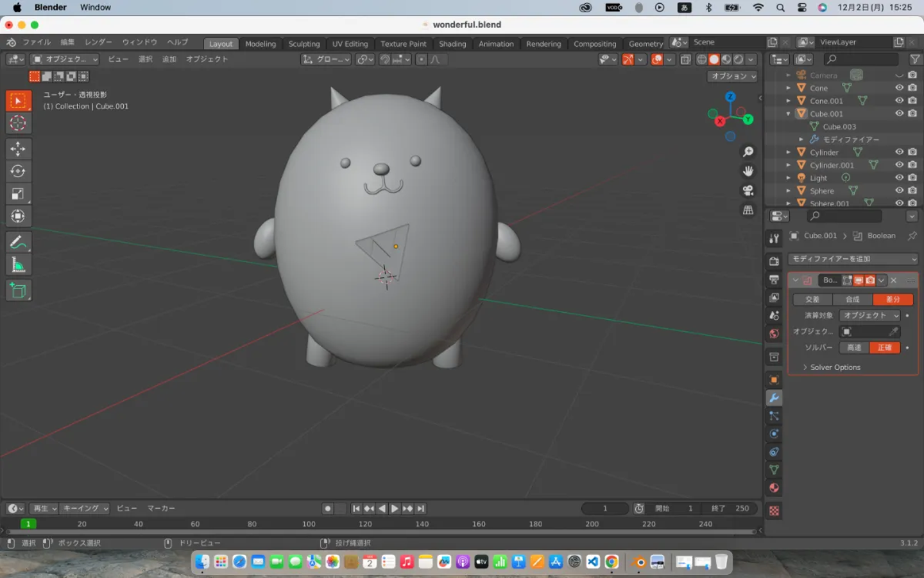Click the camera view icon in viewport
Image resolution: width=924 pixels, height=578 pixels.
pyautogui.click(x=748, y=191)
